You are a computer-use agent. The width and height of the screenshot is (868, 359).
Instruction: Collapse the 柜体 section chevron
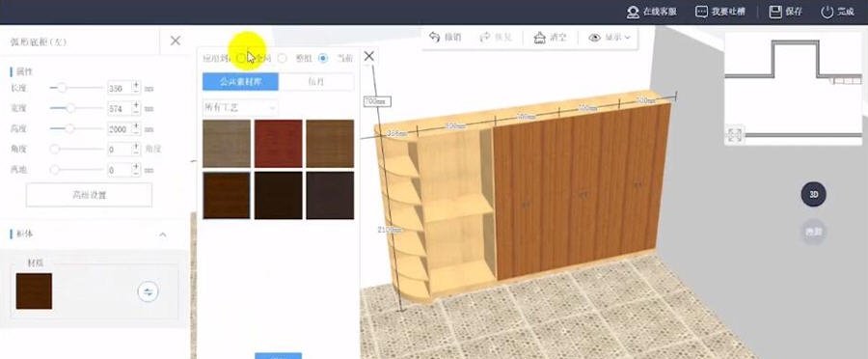tap(163, 235)
